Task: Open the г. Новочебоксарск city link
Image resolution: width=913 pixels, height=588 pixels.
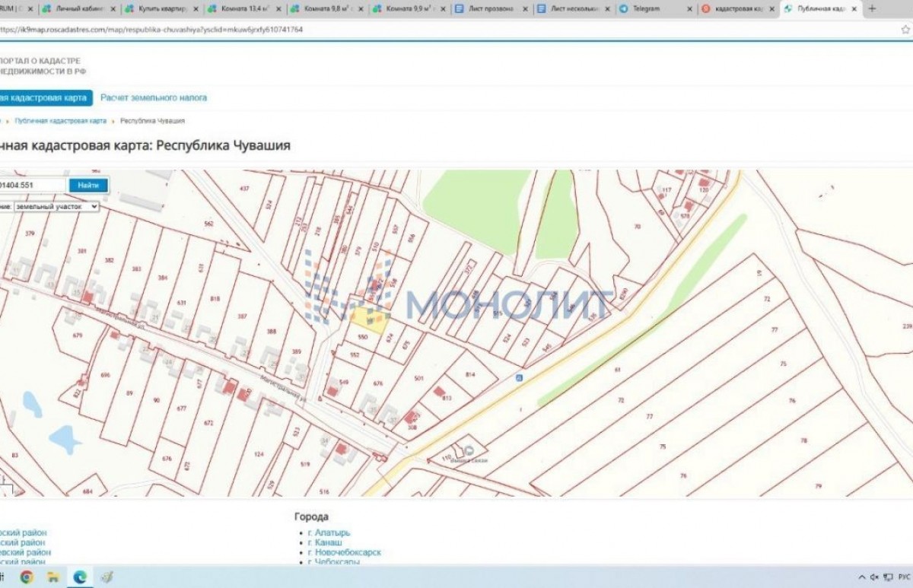Action: coord(344,552)
